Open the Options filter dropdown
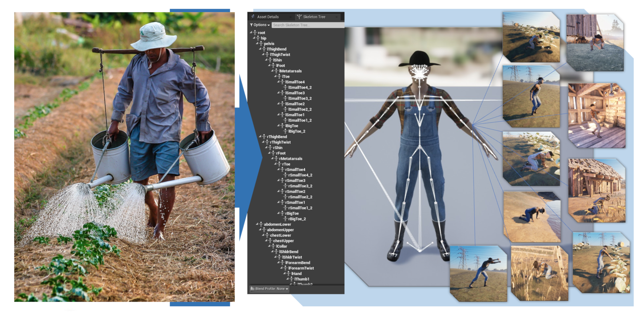The height and width of the screenshot is (317, 644). pos(260,25)
